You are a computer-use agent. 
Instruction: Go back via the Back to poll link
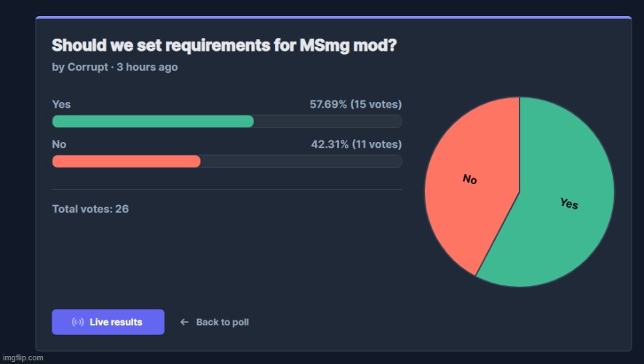(x=222, y=322)
